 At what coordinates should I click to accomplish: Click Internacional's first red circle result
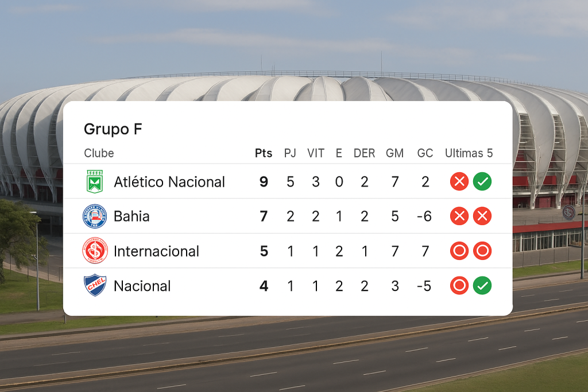pos(459,251)
